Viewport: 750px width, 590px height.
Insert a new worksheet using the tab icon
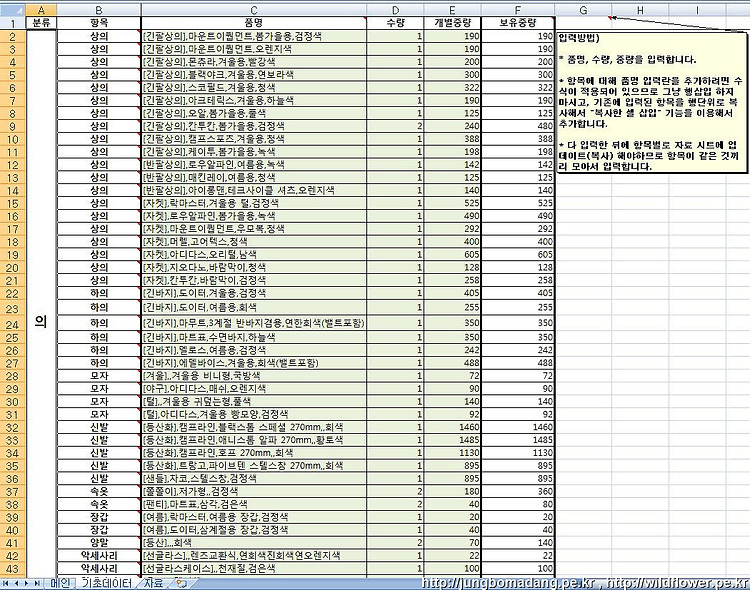tap(181, 583)
